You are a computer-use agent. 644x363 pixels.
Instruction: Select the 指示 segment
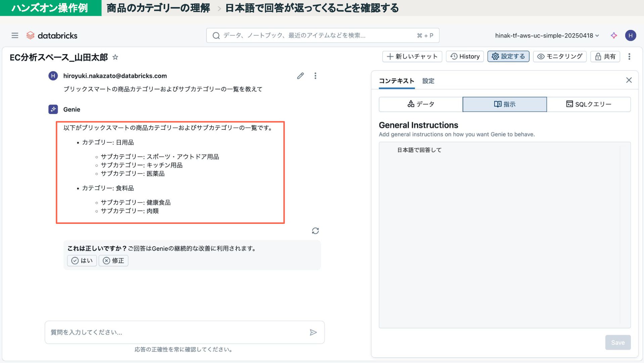505,104
